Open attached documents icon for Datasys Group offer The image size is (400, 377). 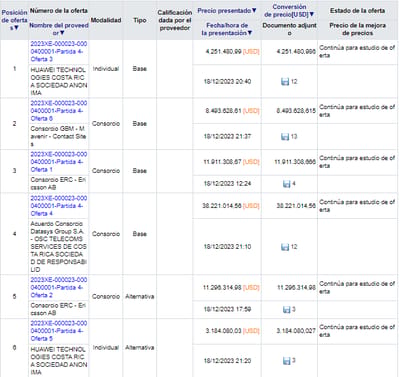pyautogui.click(x=285, y=247)
